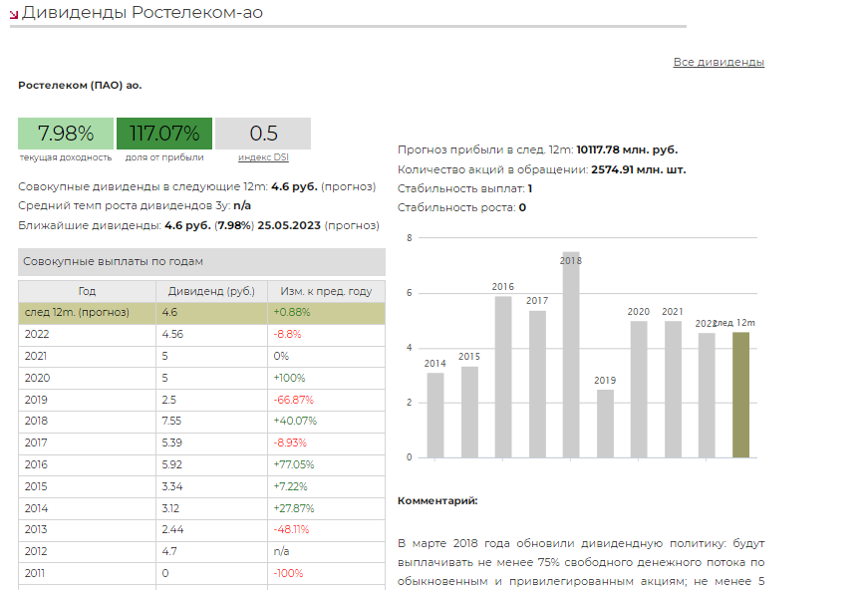Viewport: 868px width, 590px height.
Task: Click the 25.05.2023 nearest dividend date
Action: (x=289, y=225)
